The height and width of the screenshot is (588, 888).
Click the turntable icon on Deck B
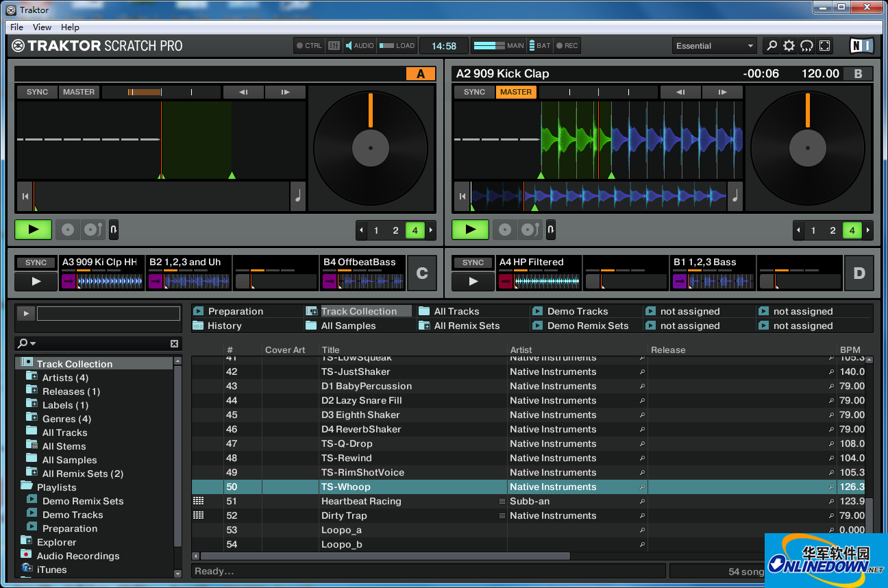530,230
